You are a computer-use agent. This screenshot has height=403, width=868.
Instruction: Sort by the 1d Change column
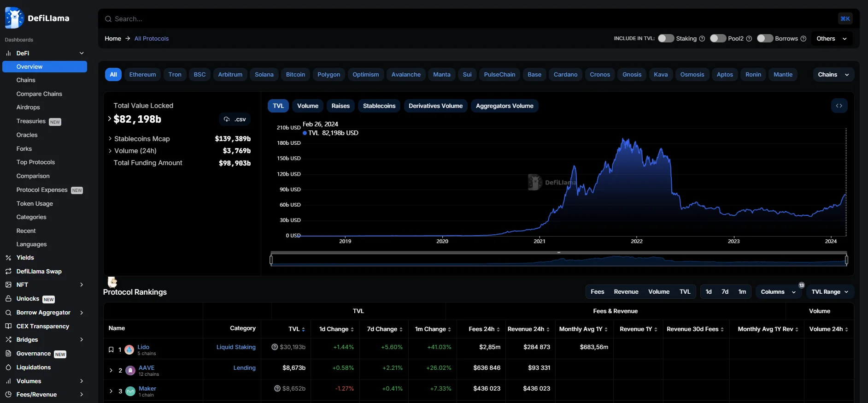point(336,329)
